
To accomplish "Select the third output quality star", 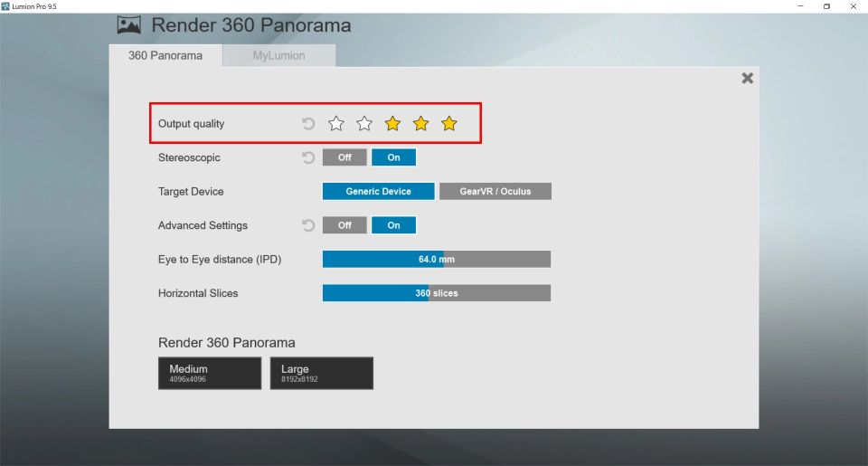I will pos(392,124).
